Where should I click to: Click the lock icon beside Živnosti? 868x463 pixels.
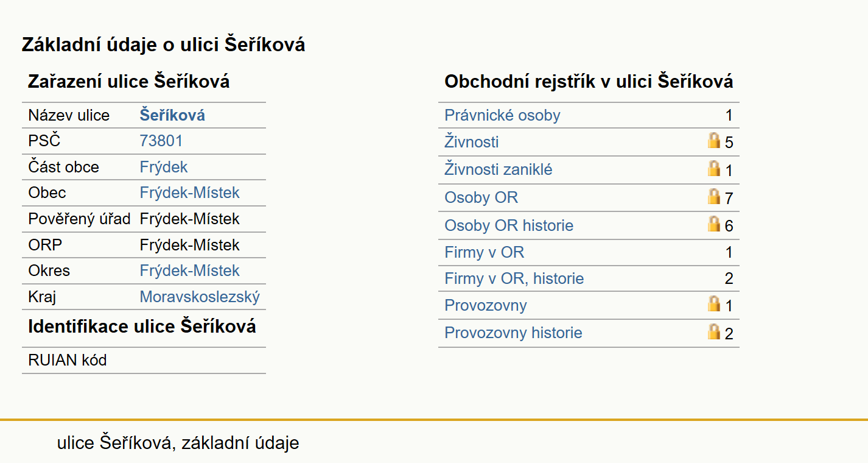tap(714, 141)
